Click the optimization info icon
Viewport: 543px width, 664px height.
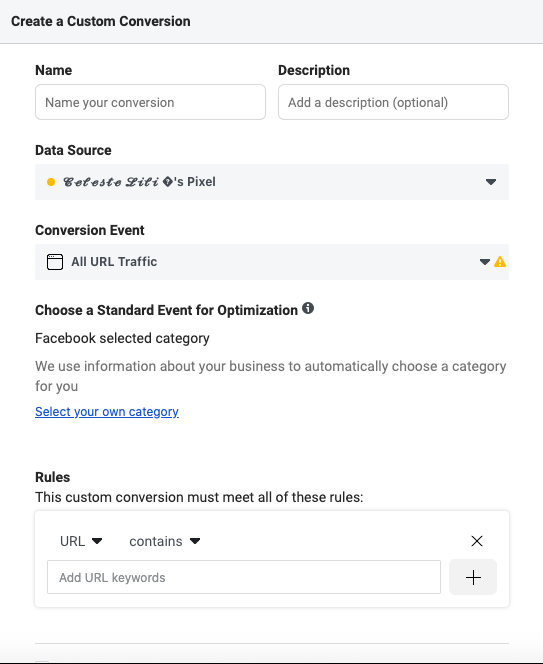(x=308, y=308)
